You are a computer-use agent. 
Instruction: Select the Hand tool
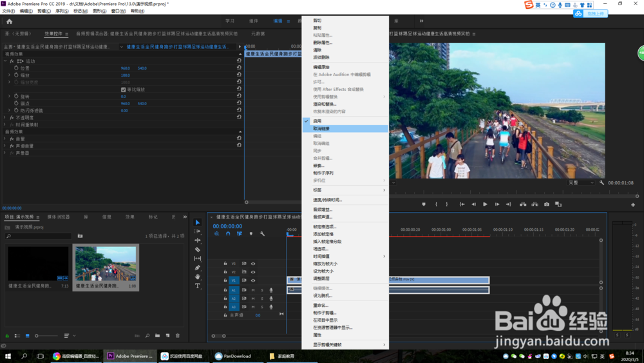pos(198,277)
